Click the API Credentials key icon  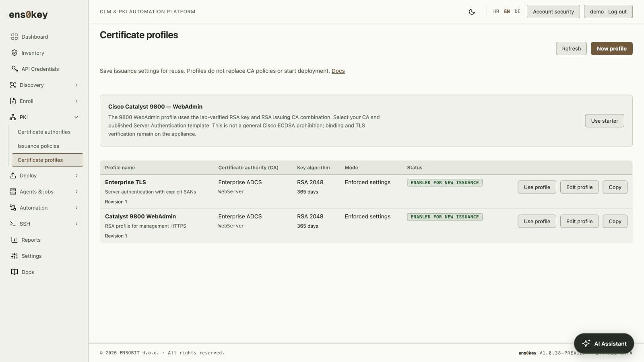pos(14,69)
